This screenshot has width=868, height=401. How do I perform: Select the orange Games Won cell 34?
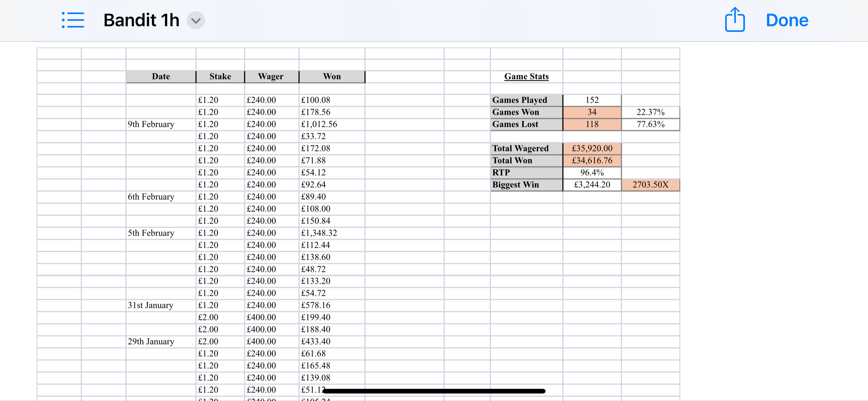[x=592, y=112]
